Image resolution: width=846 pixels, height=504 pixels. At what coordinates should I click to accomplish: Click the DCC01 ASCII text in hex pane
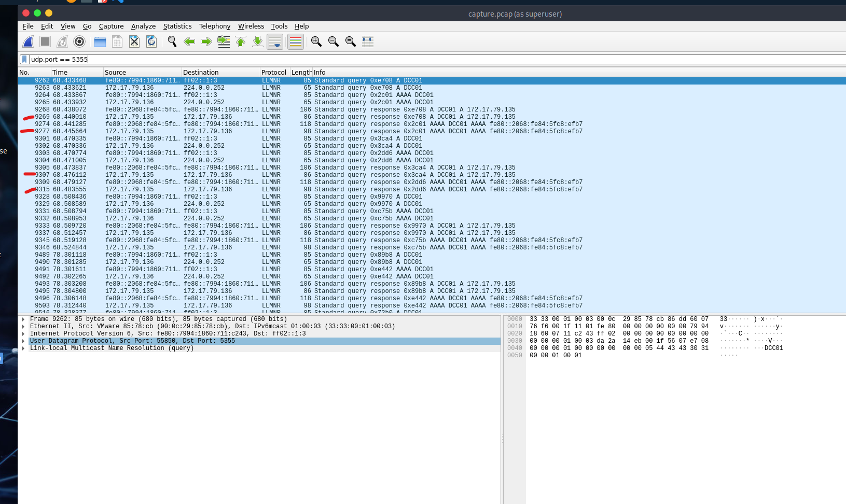click(x=773, y=348)
